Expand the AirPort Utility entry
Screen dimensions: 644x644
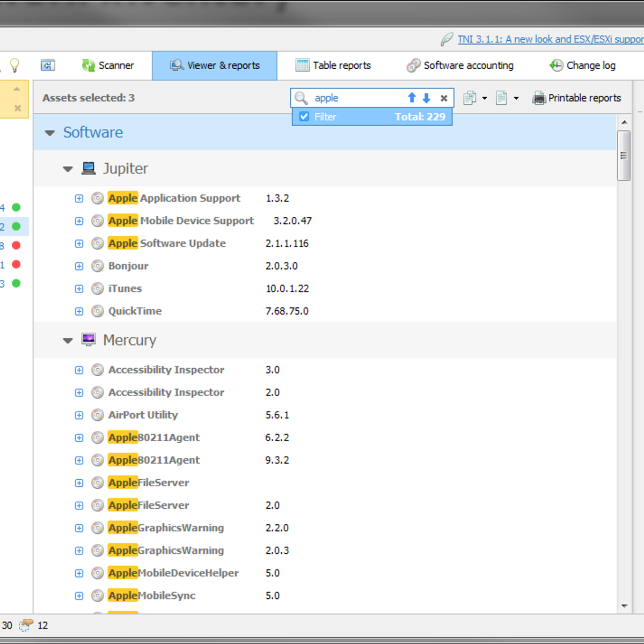(79, 415)
